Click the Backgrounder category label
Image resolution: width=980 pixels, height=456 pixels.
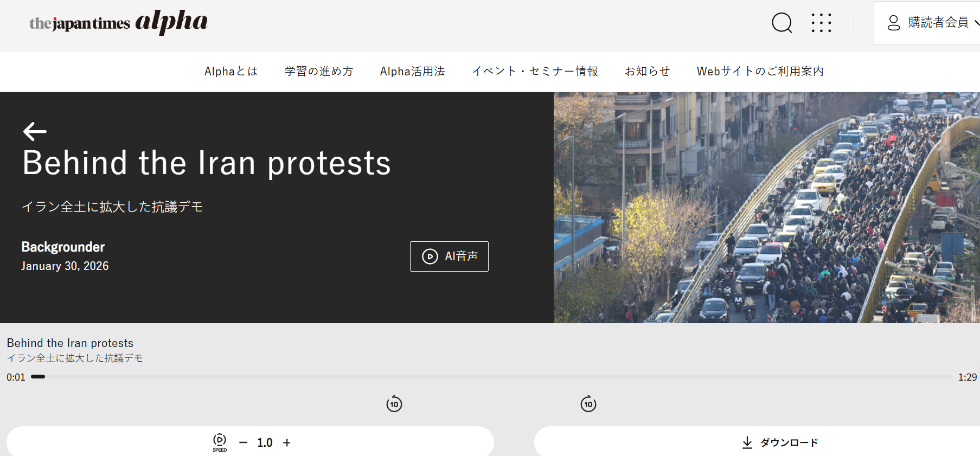[x=63, y=247]
